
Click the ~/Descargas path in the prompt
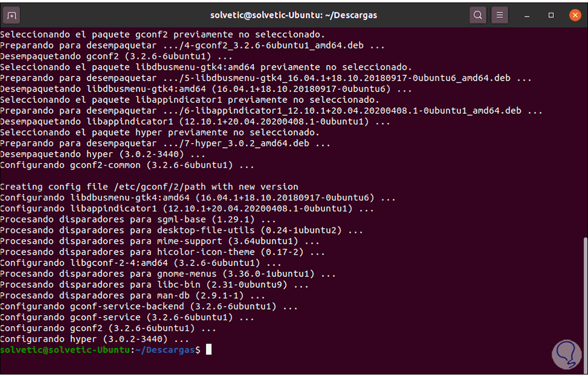coord(165,350)
